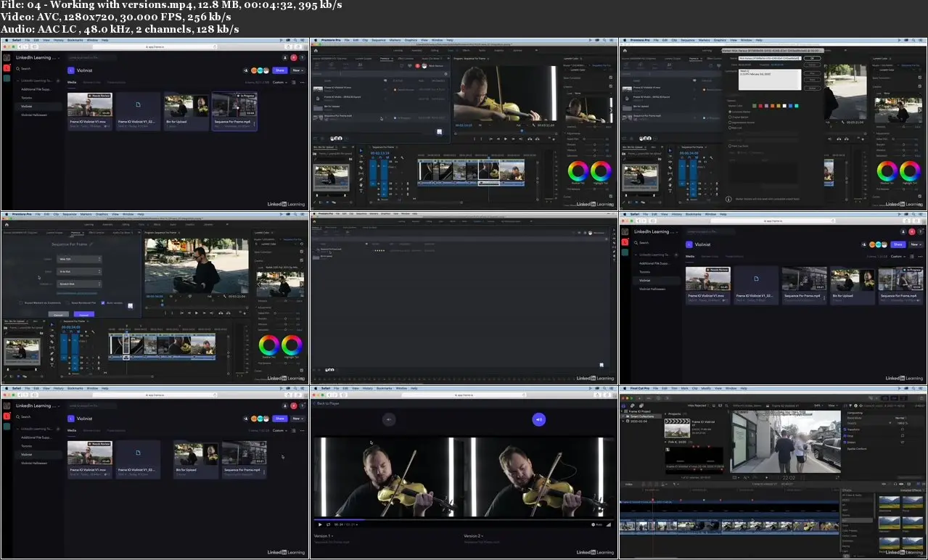The width and height of the screenshot is (928, 560).
Task: Click the loop icon in the comparison player
Action: (x=328, y=524)
